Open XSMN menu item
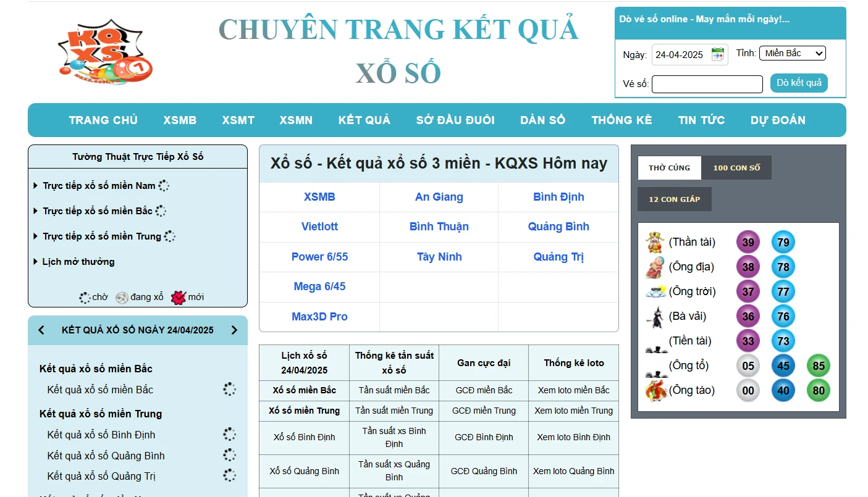This screenshot has width=868, height=497. [296, 120]
